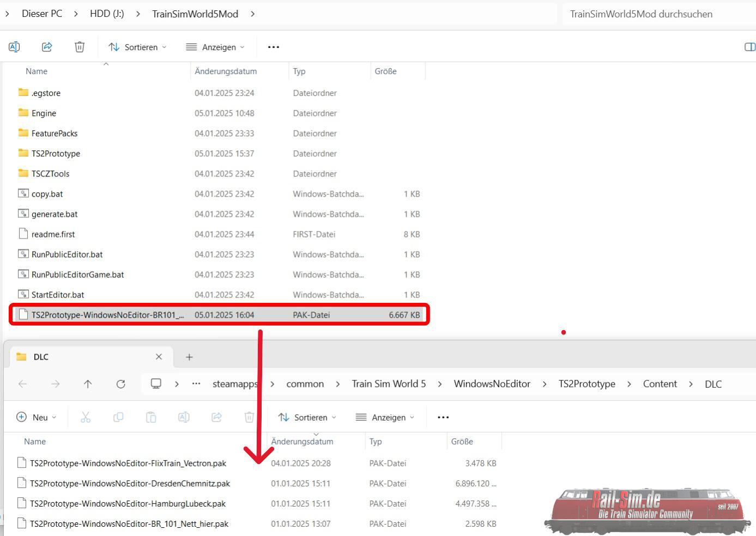This screenshot has width=756, height=536.
Task: Open Neu dropdown in DLC window
Action: click(x=37, y=417)
